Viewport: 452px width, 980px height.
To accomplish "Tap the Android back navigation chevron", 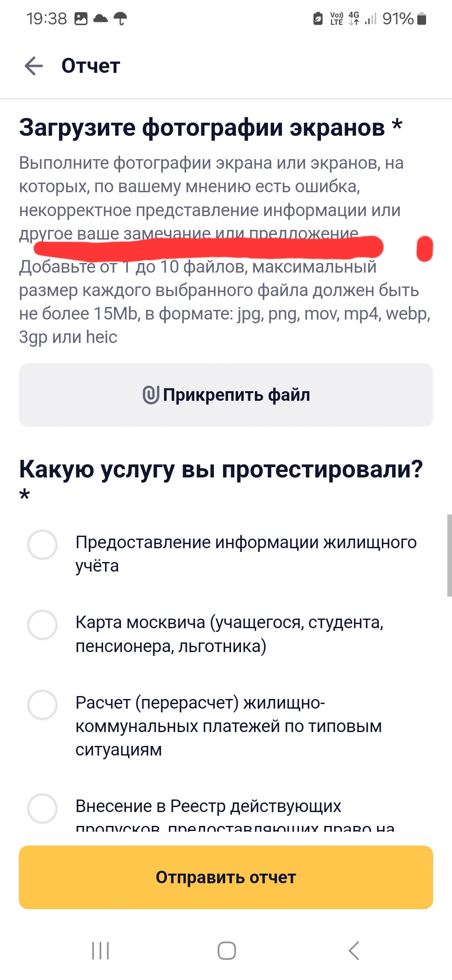I will click(x=354, y=950).
